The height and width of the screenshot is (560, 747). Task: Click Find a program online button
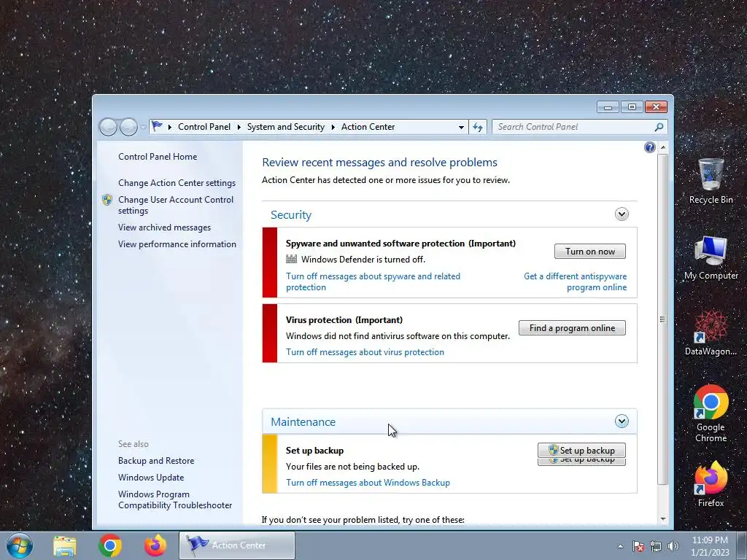[572, 328]
